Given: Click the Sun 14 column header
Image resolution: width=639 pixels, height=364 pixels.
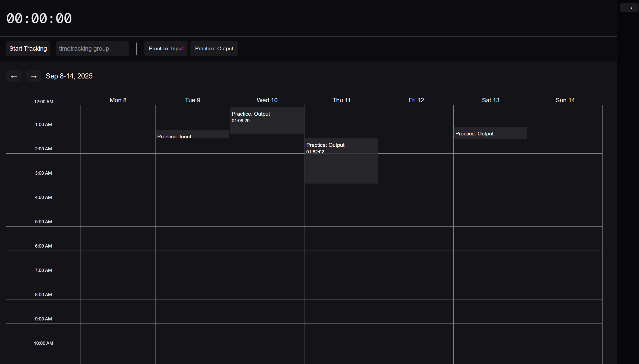Looking at the screenshot, I should [x=565, y=100].
